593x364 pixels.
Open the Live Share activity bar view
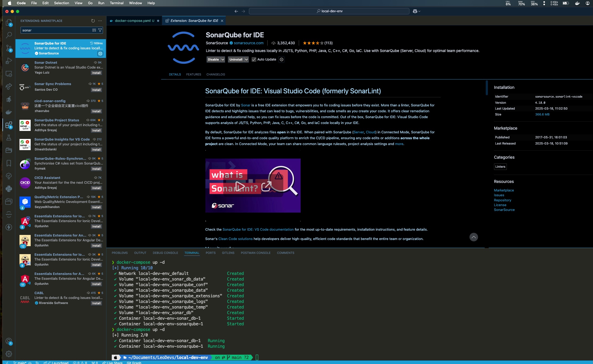[9, 86]
